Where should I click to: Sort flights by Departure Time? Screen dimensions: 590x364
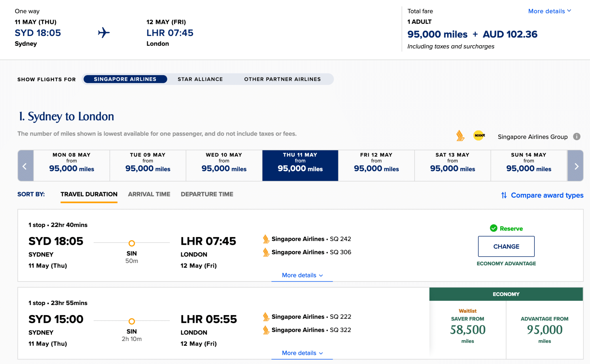[207, 194]
